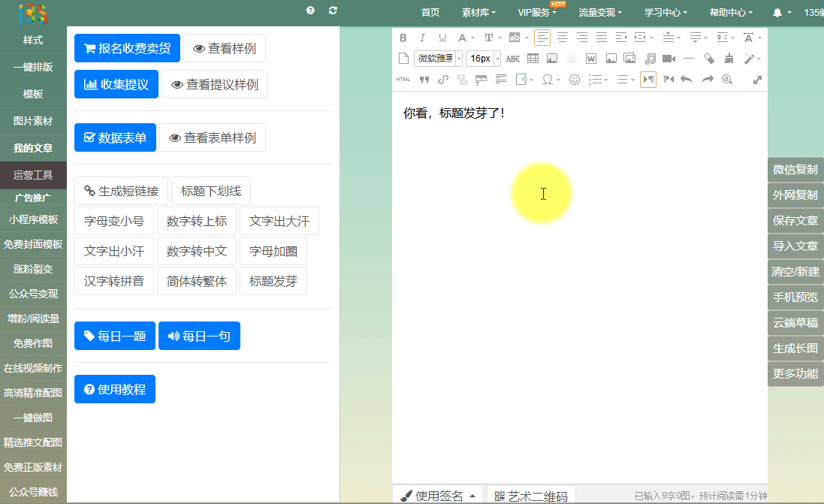Open the font family dropdown 微软雅黑

tap(438, 59)
